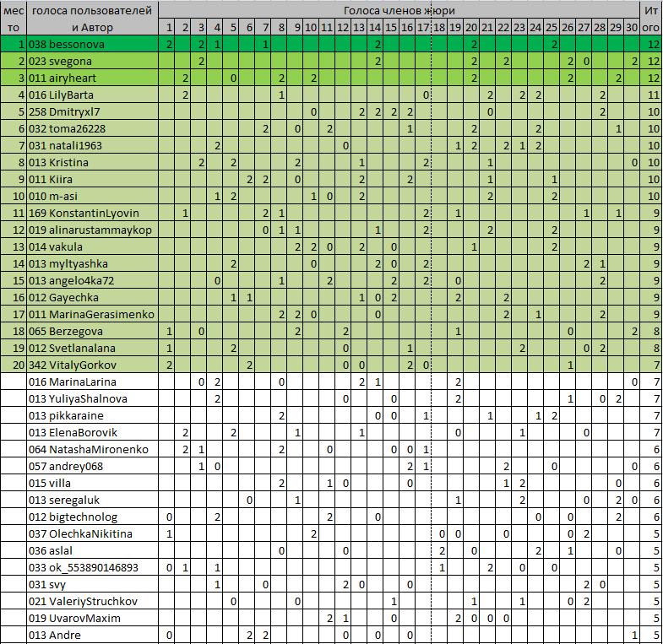Click the '037 OlechkaNikitina' cell
The height and width of the screenshot is (644, 663).
point(92,534)
